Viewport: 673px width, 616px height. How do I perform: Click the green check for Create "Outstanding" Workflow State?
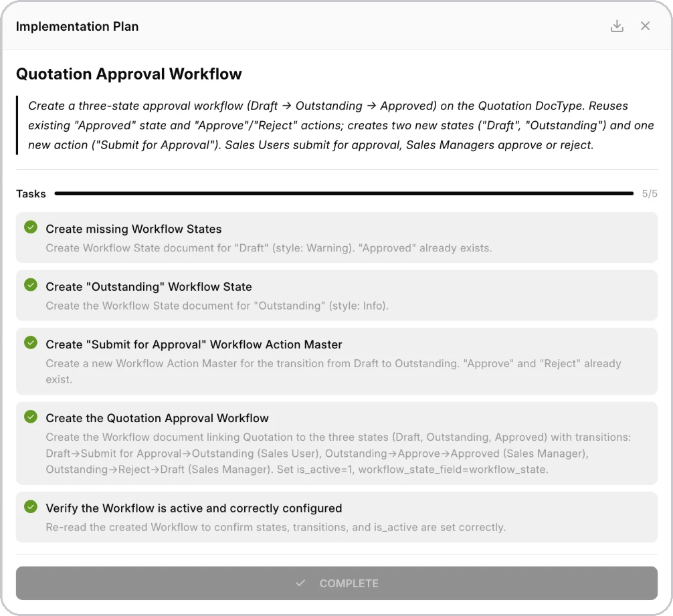pyautogui.click(x=31, y=285)
